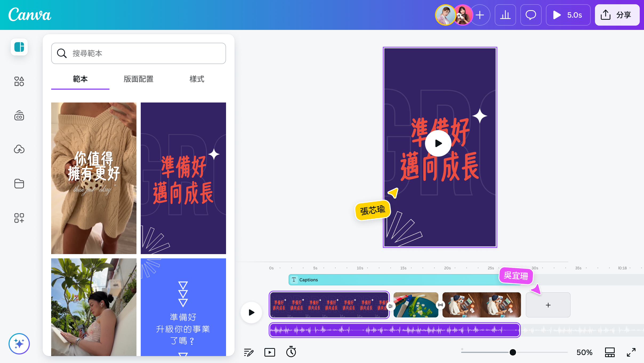The image size is (644, 363).
Task: Open the Uploads cloud icon
Action: pos(19,149)
